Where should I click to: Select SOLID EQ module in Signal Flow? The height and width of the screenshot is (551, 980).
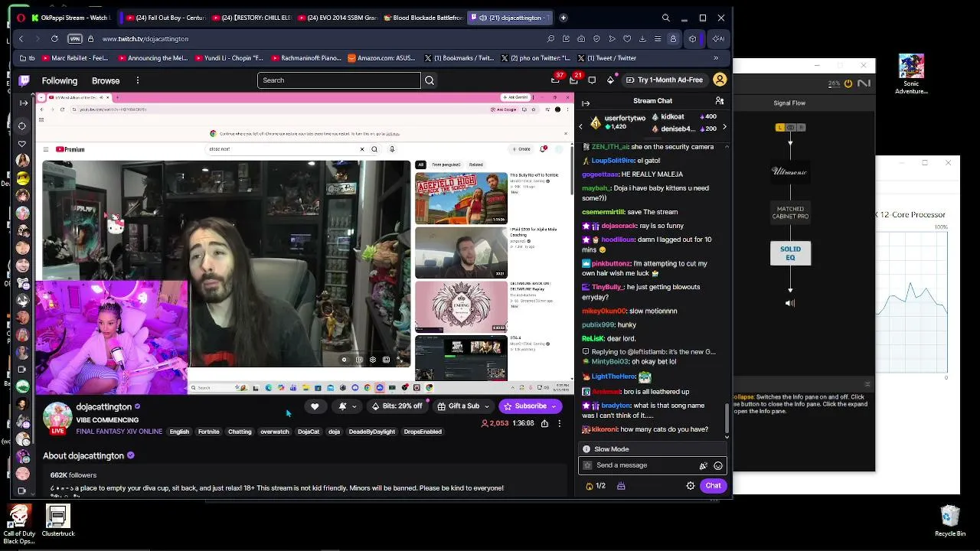coord(790,253)
